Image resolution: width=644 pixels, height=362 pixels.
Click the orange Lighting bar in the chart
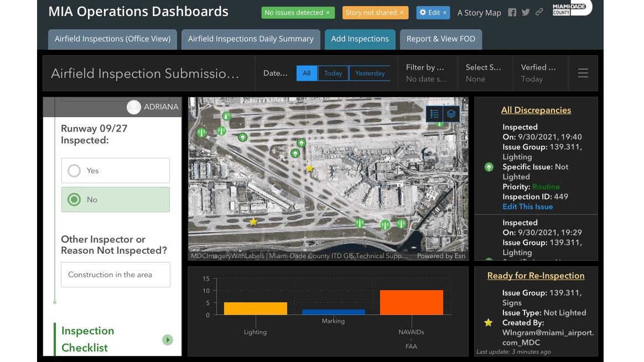point(256,308)
